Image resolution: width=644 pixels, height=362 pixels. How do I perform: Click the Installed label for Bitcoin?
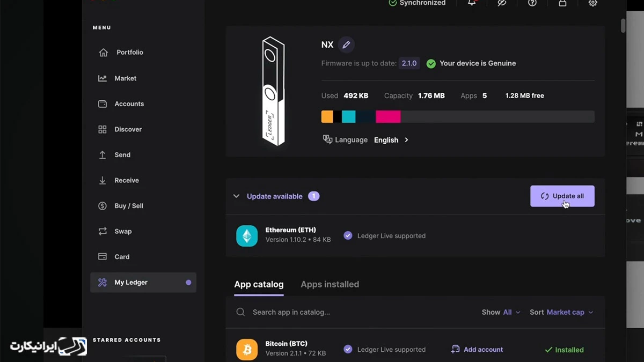pyautogui.click(x=564, y=350)
